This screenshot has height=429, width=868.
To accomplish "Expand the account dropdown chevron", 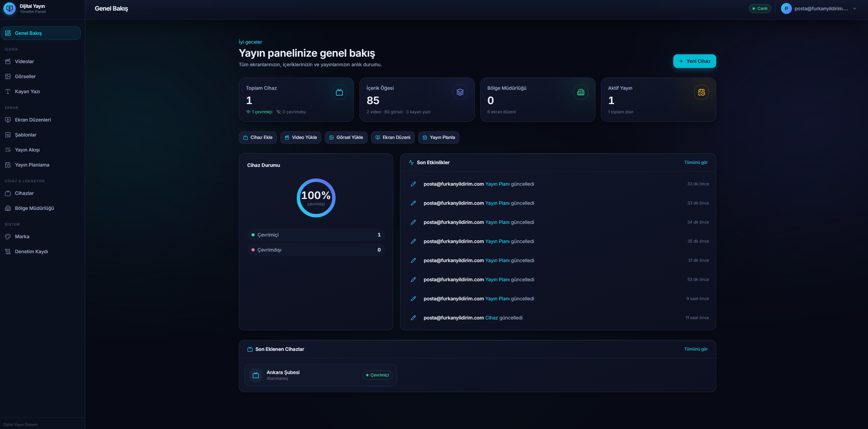I will coord(854,9).
